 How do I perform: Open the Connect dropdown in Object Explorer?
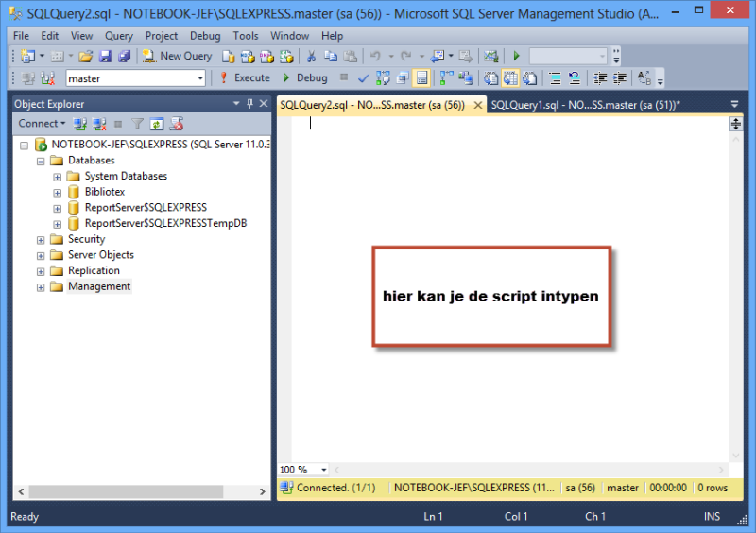42,124
